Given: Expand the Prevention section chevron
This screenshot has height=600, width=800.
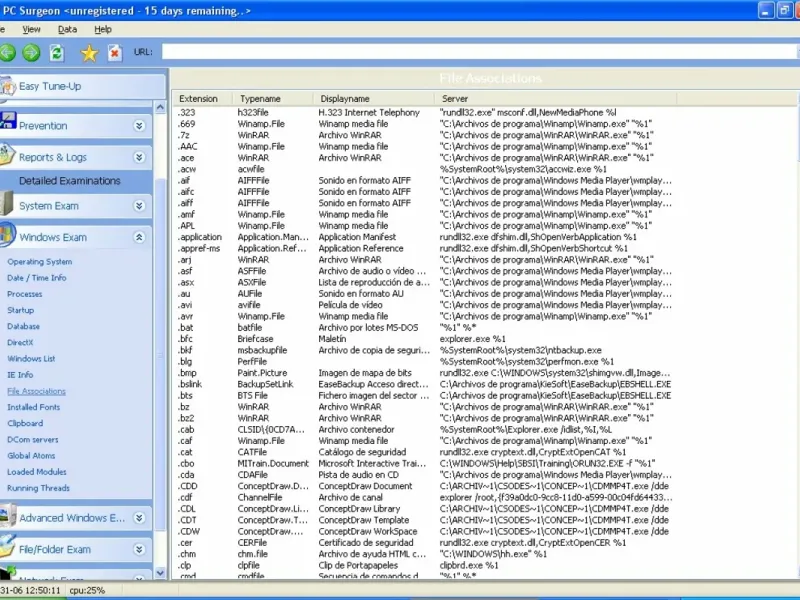Looking at the screenshot, I should pyautogui.click(x=139, y=126).
